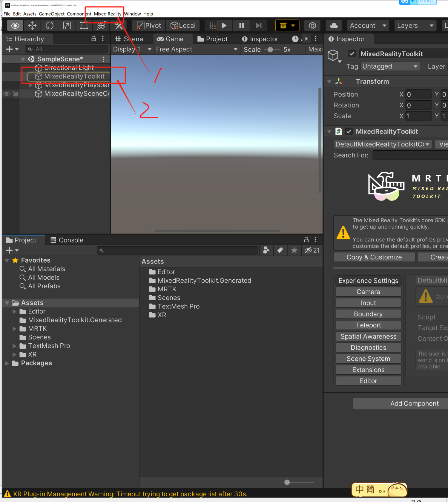Select the combined Transform tool

[x=101, y=26]
